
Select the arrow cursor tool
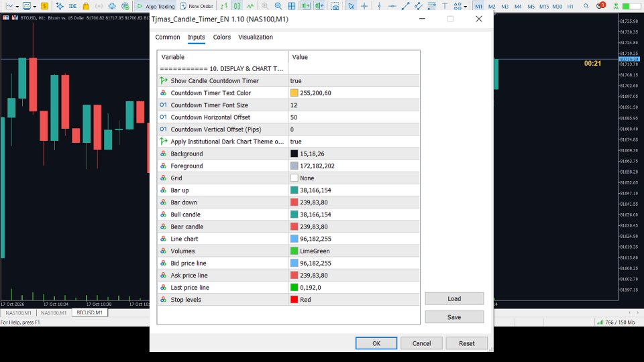click(x=351, y=6)
